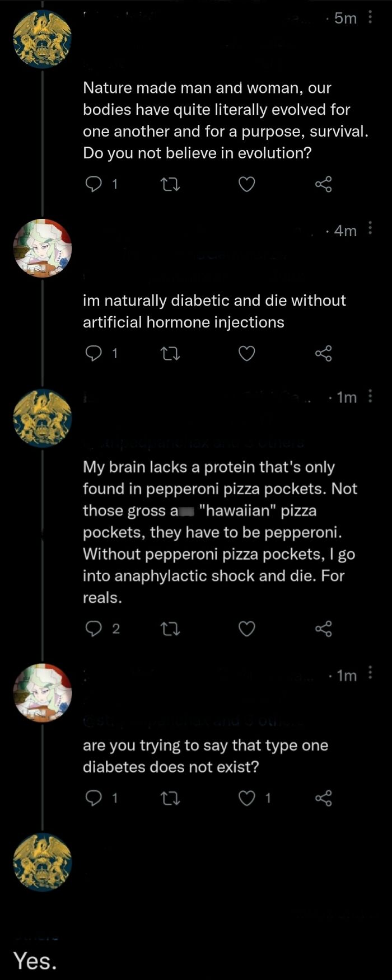This screenshot has width=392, height=980.
Task: Click the share icon on the type one diabetes reply
Action: pos(324,799)
